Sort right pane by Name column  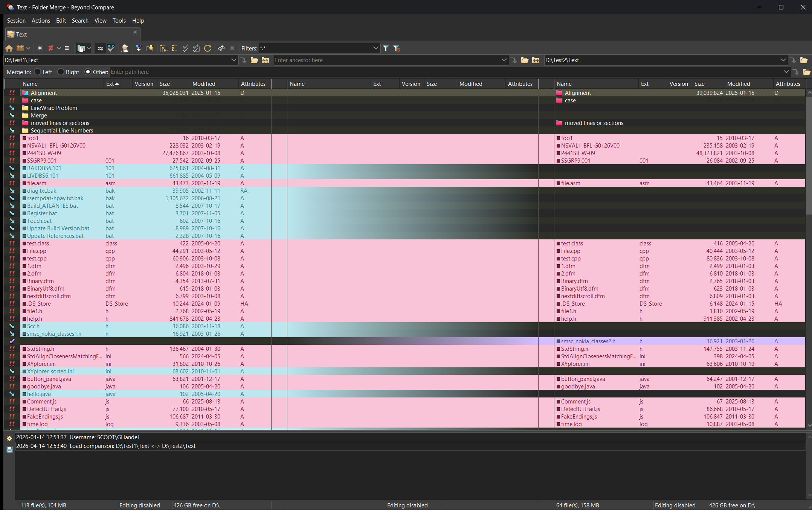point(596,84)
